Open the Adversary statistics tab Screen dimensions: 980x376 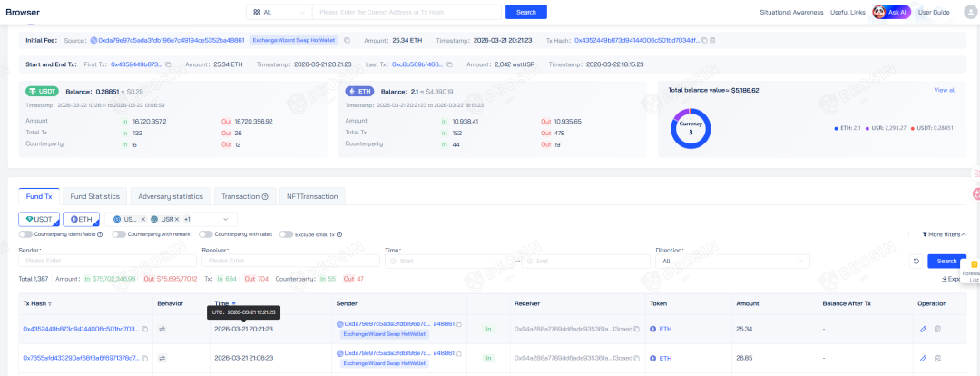click(170, 196)
